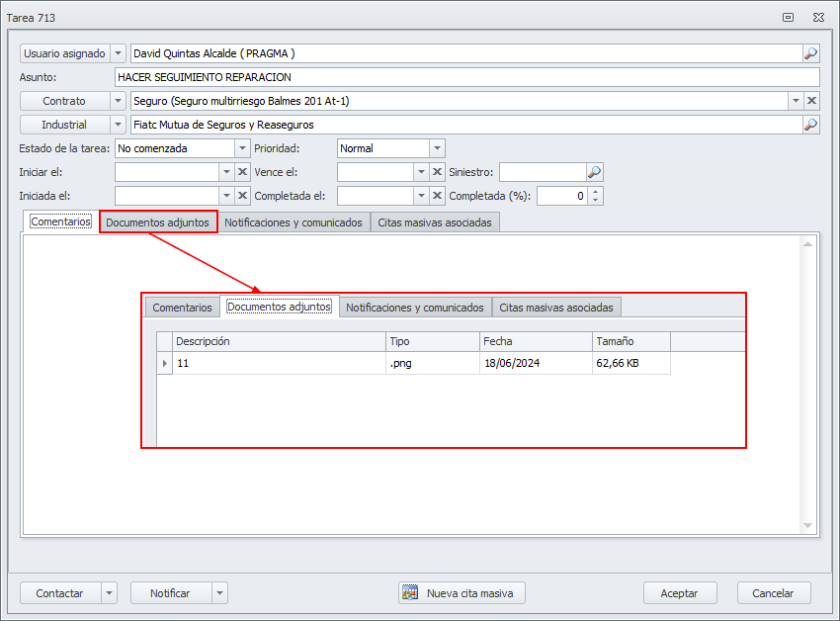Maximize the Tarea 713 window
Screen dimensions: 840x621
click(788, 17)
